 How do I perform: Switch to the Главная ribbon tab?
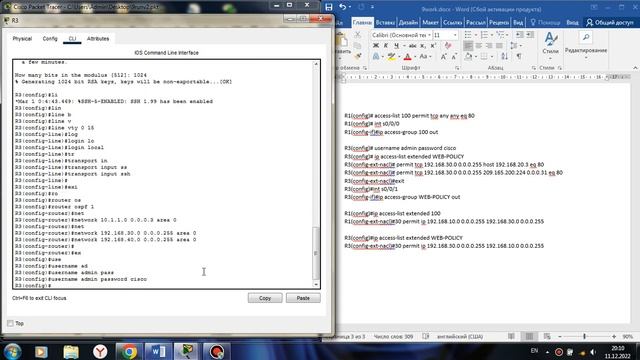coord(362,22)
